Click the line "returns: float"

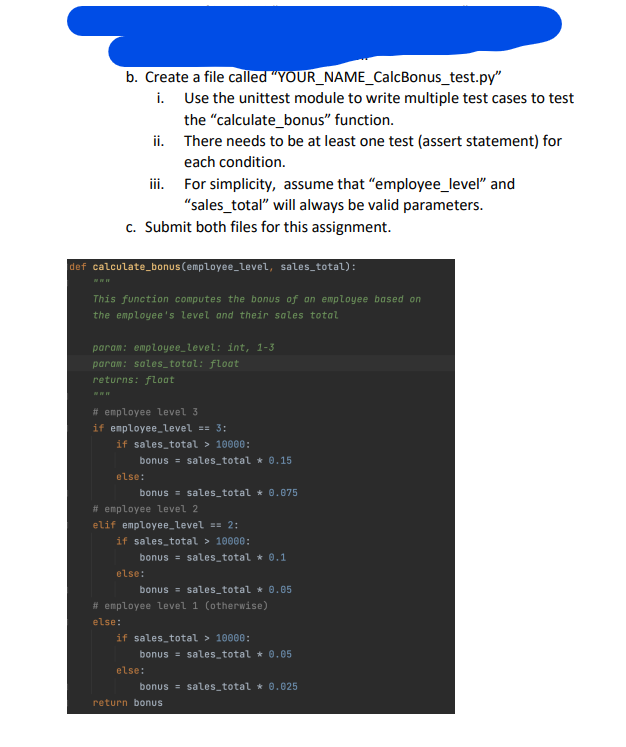coord(133,380)
